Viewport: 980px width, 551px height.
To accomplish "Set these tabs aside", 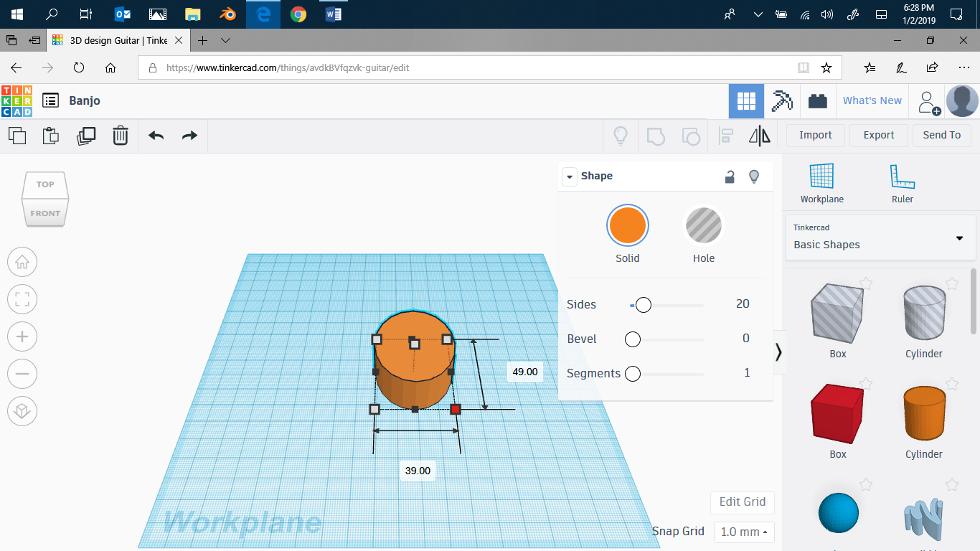I will tap(34, 40).
